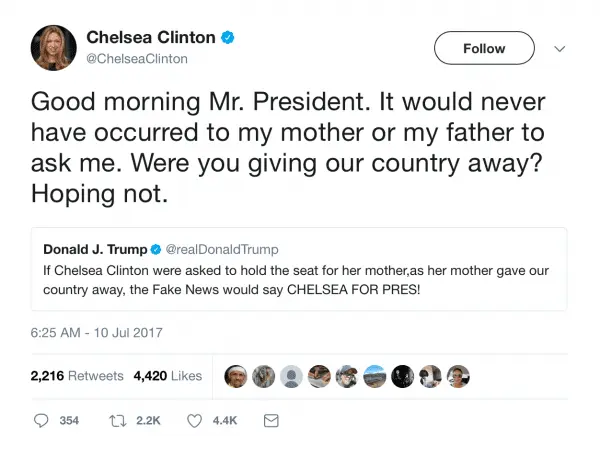Click the tweet timestamp 6:25 AM
The height and width of the screenshot is (457, 600).
[x=96, y=332]
